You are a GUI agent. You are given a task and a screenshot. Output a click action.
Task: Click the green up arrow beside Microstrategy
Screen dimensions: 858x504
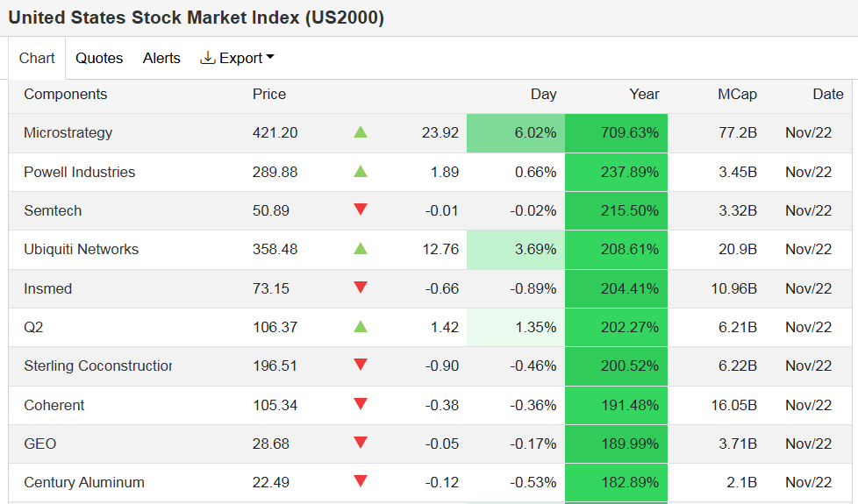pyautogui.click(x=361, y=132)
